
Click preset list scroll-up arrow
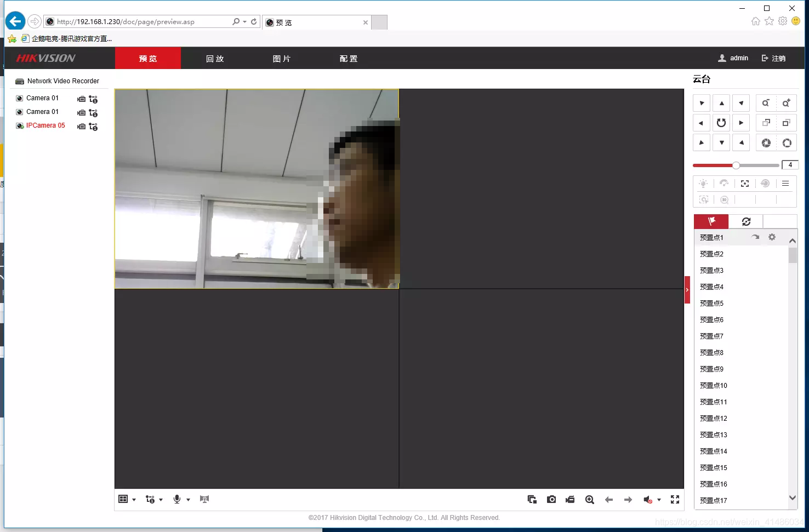793,241
